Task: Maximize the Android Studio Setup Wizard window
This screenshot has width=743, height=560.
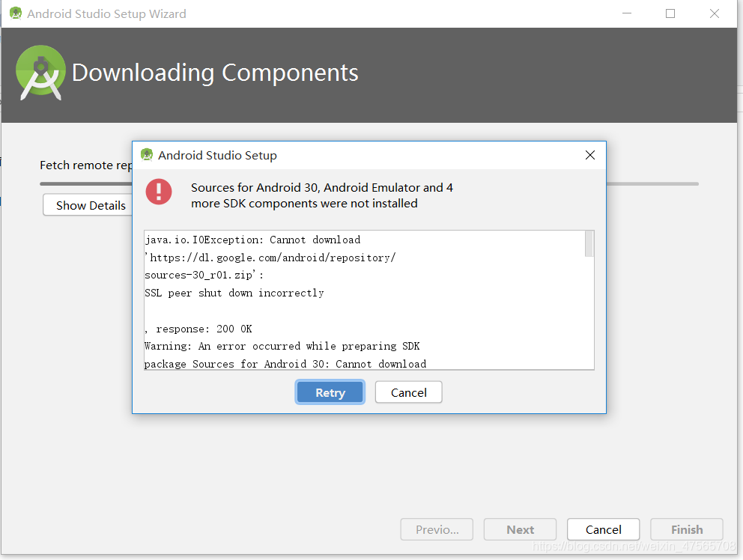Action: click(670, 13)
